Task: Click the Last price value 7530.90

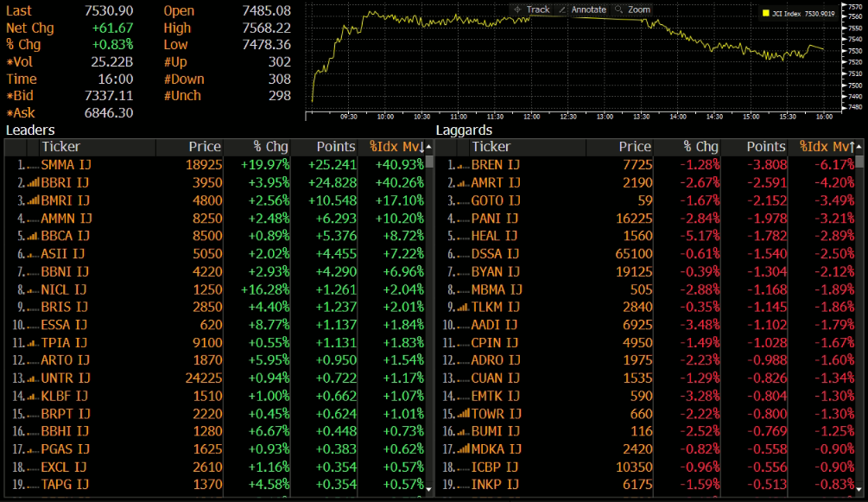Action: [109, 10]
